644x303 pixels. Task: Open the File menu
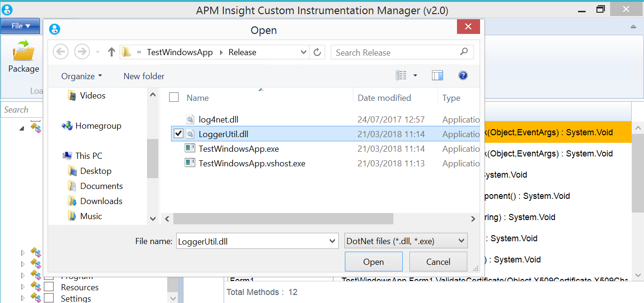click(x=20, y=26)
